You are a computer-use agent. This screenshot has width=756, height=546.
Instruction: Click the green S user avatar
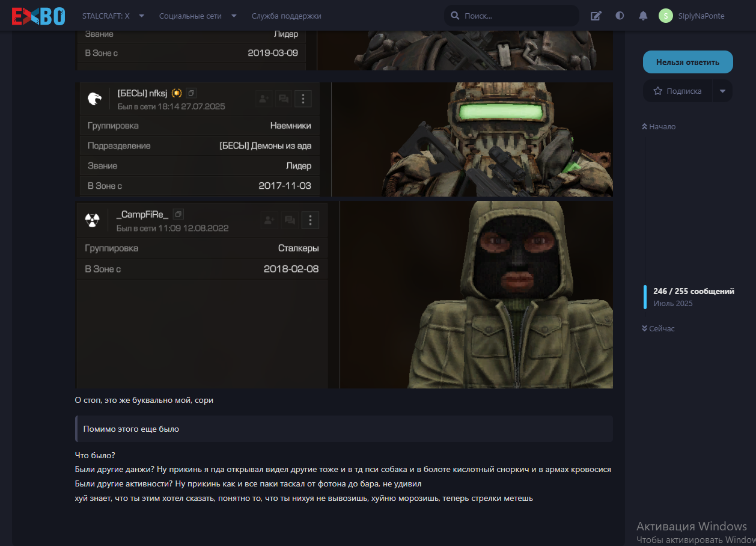[666, 16]
